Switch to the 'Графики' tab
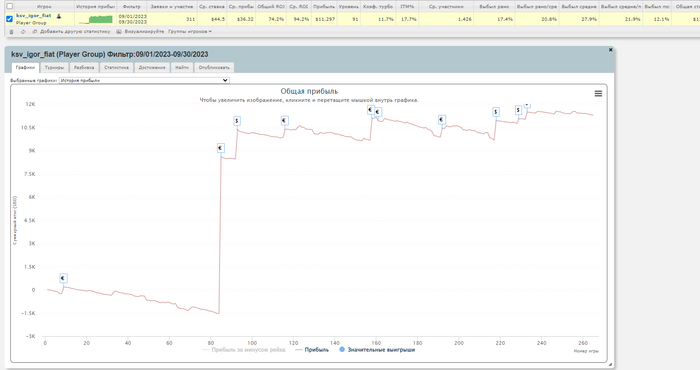Viewport: 700px width, 370px height. 25,67
